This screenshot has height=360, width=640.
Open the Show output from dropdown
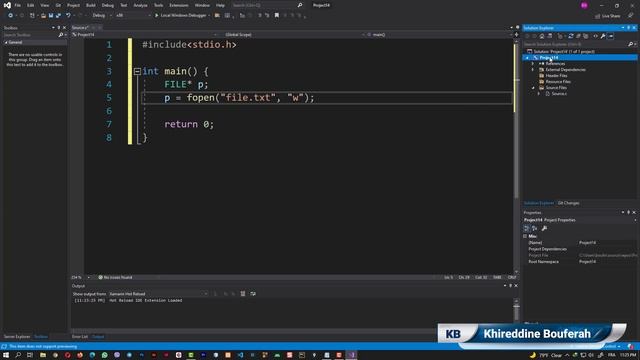[158, 294]
